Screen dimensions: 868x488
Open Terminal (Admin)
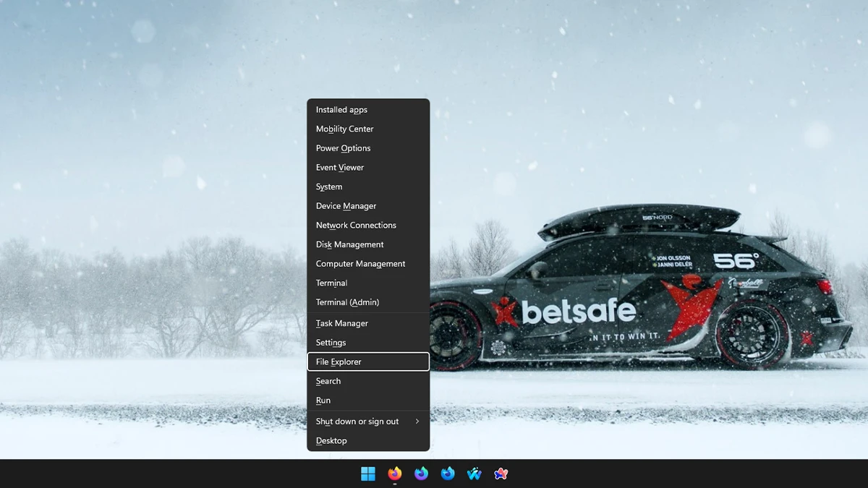(x=368, y=302)
